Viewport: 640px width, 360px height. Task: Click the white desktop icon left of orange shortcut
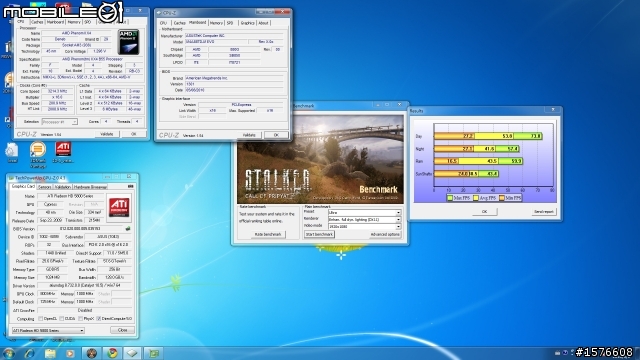coord(12,150)
